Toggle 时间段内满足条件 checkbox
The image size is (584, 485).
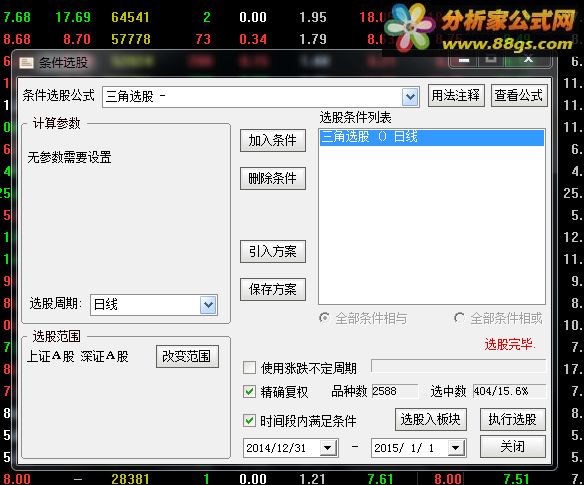(249, 421)
